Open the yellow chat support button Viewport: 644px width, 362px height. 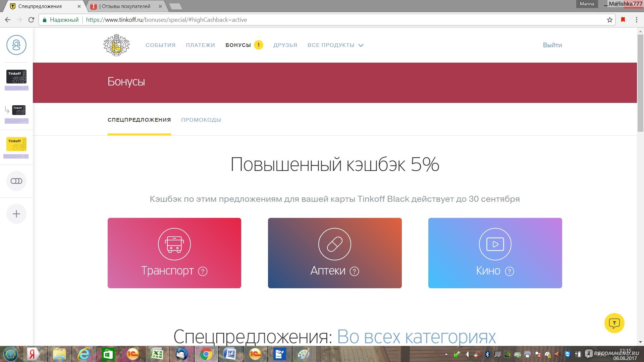(614, 323)
